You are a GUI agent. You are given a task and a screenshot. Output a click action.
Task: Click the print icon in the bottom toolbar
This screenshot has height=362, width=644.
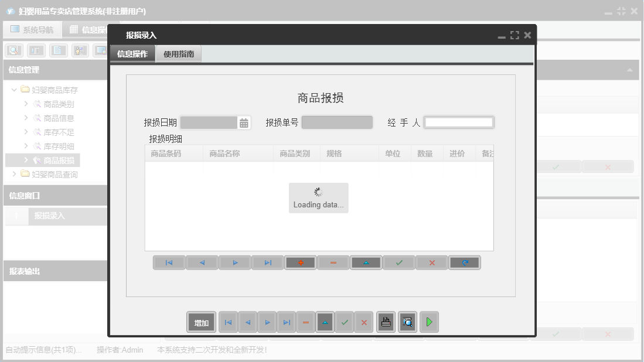tap(385, 322)
